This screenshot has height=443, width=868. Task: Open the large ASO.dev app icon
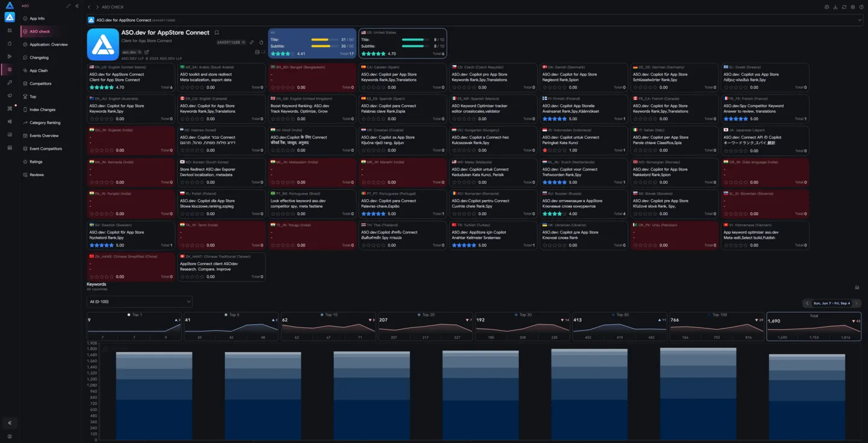click(x=103, y=44)
